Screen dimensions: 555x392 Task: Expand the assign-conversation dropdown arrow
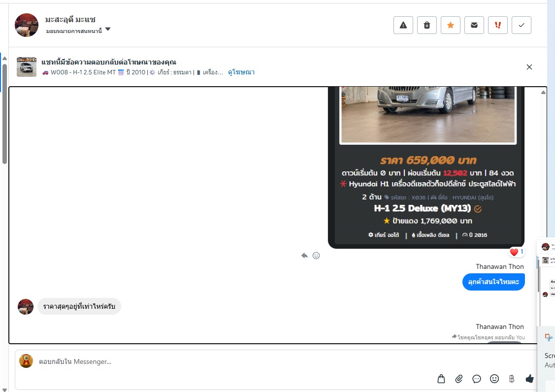[108, 30]
